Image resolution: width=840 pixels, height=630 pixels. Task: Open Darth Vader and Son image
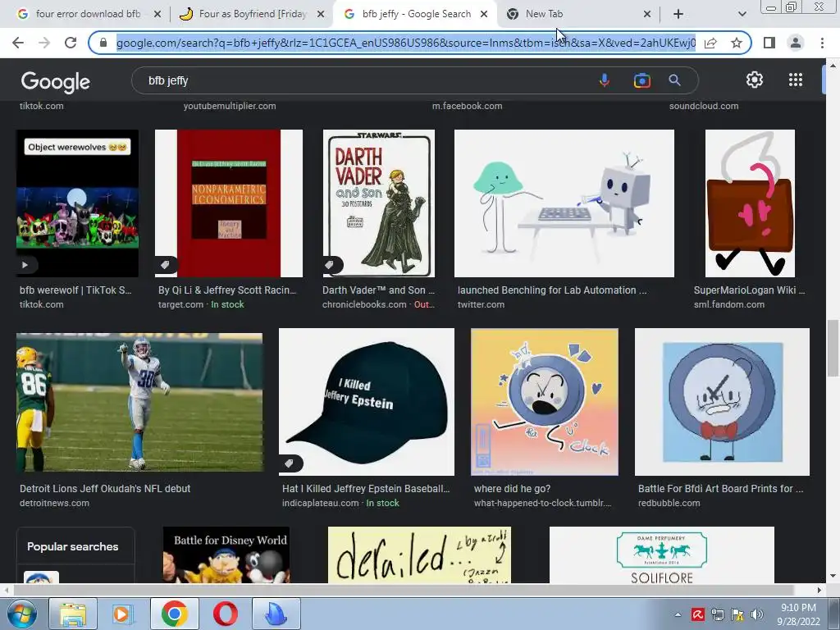click(x=379, y=203)
